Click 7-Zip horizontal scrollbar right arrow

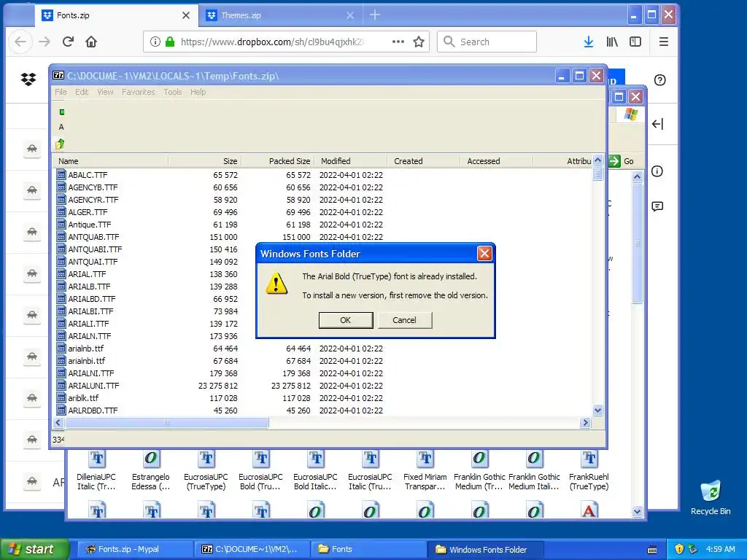(x=586, y=422)
